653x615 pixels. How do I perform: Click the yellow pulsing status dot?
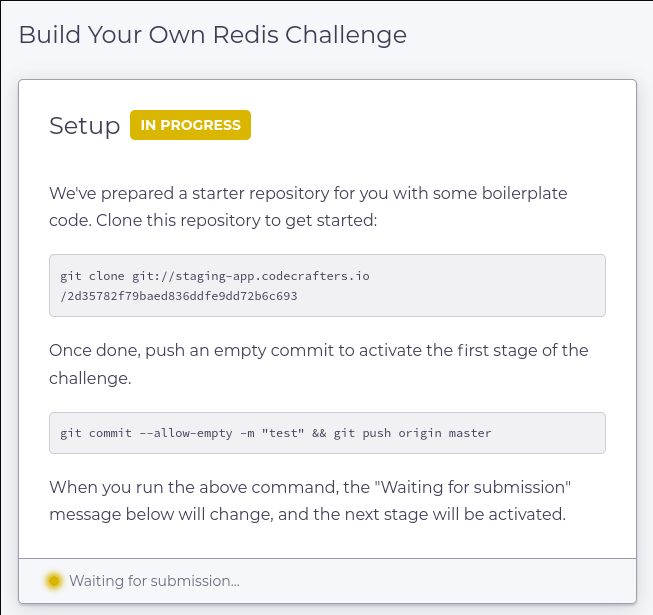(x=54, y=580)
